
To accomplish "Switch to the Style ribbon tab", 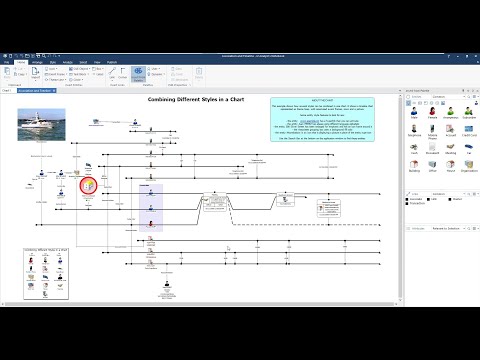I will (53, 62).
